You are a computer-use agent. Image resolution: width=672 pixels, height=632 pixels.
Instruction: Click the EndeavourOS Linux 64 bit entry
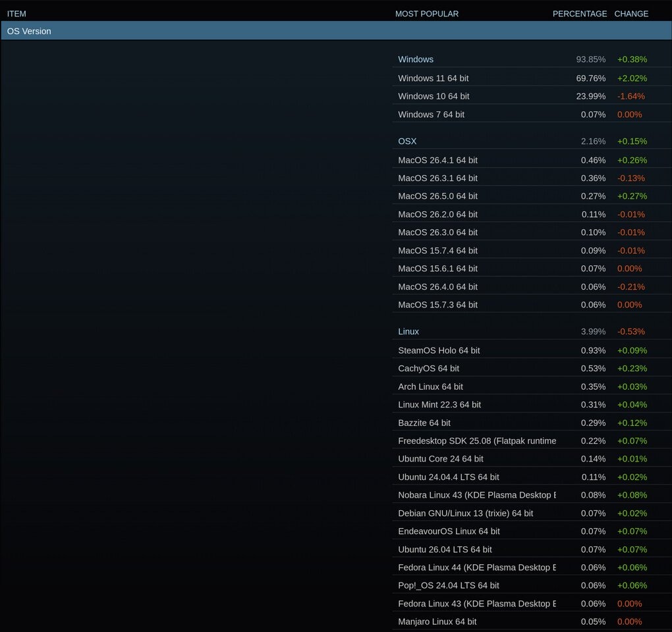[x=449, y=531]
